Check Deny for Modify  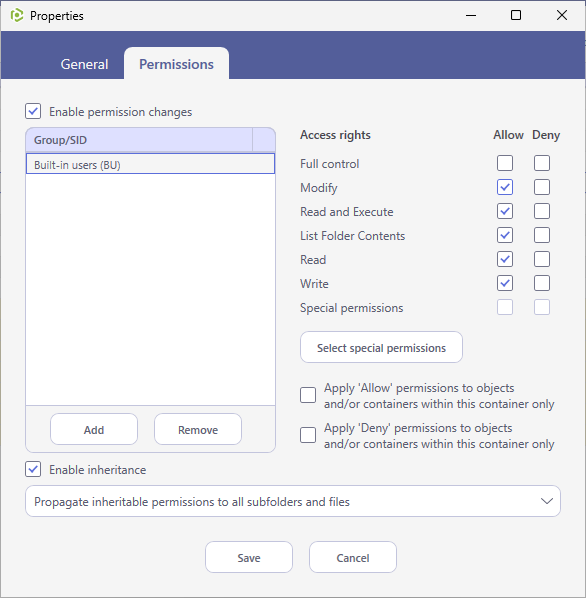[542, 187]
